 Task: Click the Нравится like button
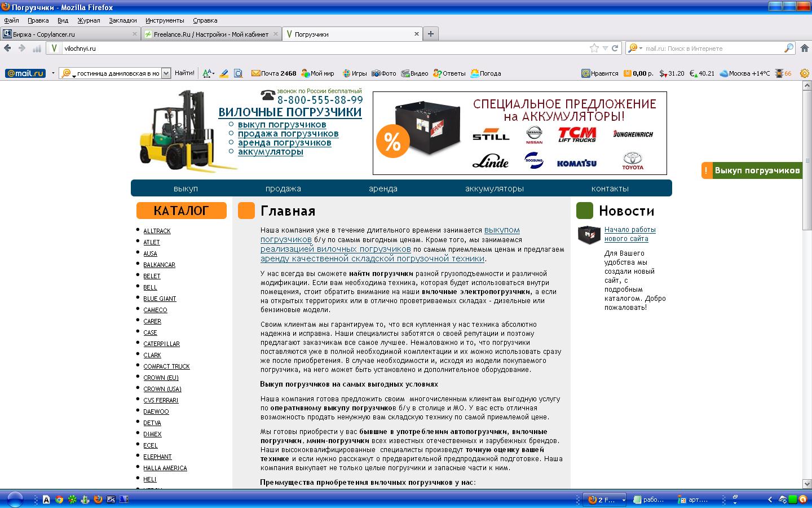(x=600, y=73)
